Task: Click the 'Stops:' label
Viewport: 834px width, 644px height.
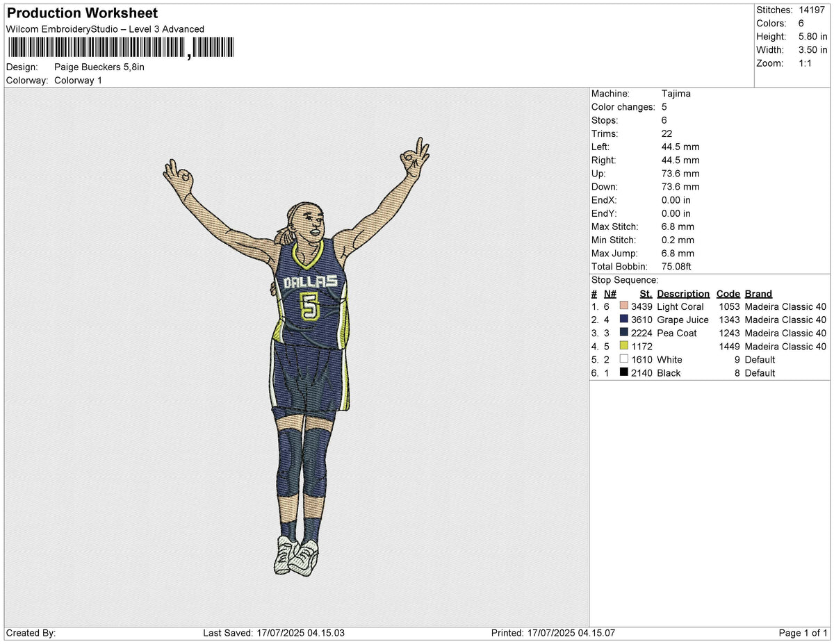Action: click(x=605, y=120)
